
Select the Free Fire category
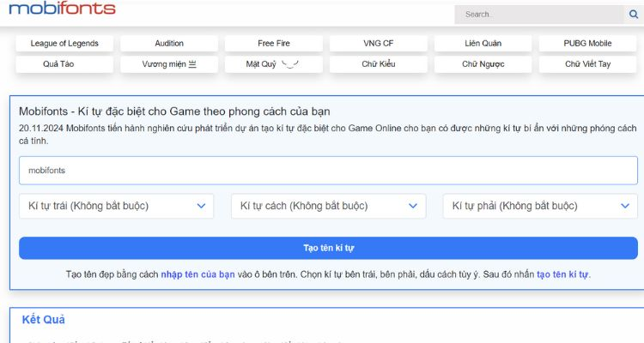274,44
